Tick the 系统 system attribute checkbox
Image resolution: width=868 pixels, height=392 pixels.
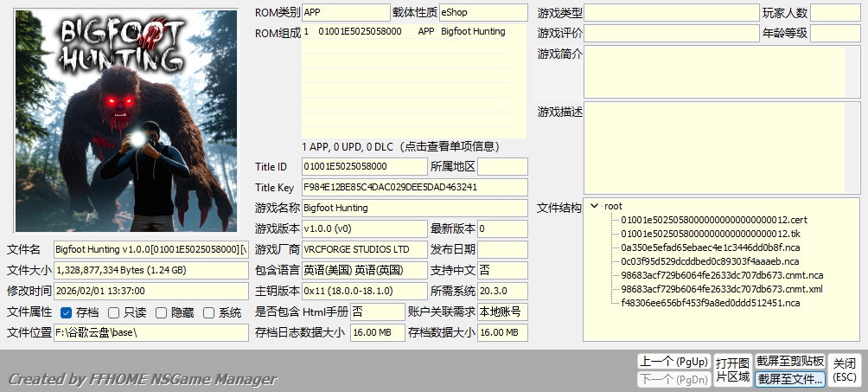[208, 312]
